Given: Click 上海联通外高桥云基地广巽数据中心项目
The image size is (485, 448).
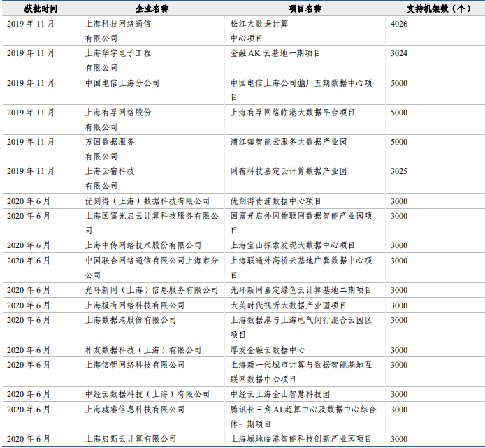Looking at the screenshot, I should (301, 268).
